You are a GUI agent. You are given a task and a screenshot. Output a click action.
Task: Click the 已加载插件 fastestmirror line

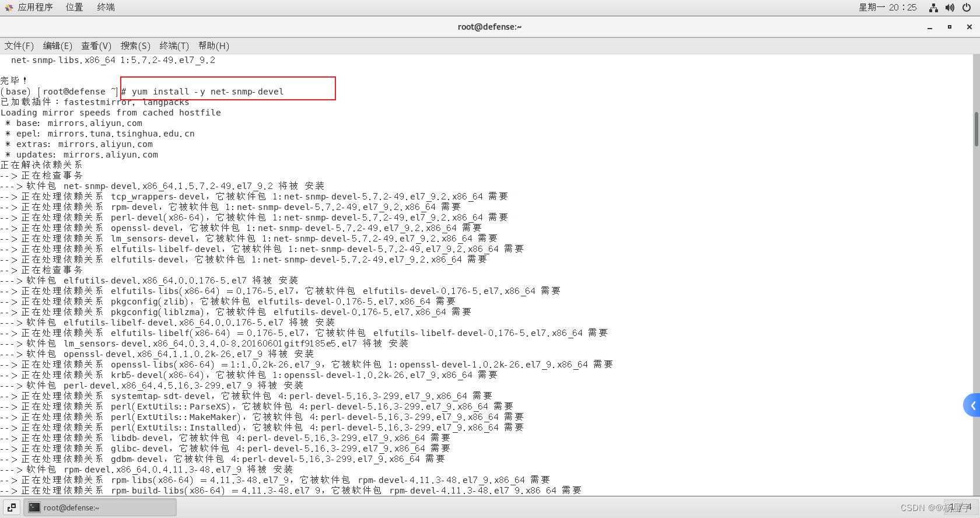(x=95, y=102)
